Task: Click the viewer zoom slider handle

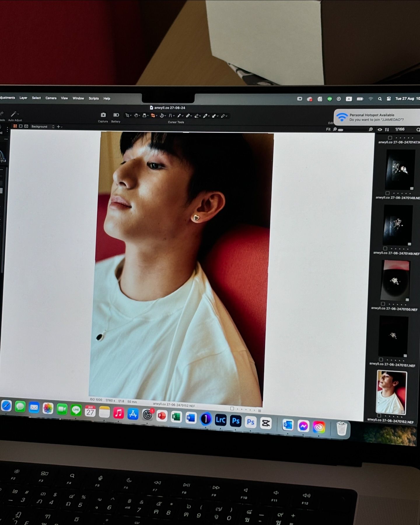Action: pos(340,130)
